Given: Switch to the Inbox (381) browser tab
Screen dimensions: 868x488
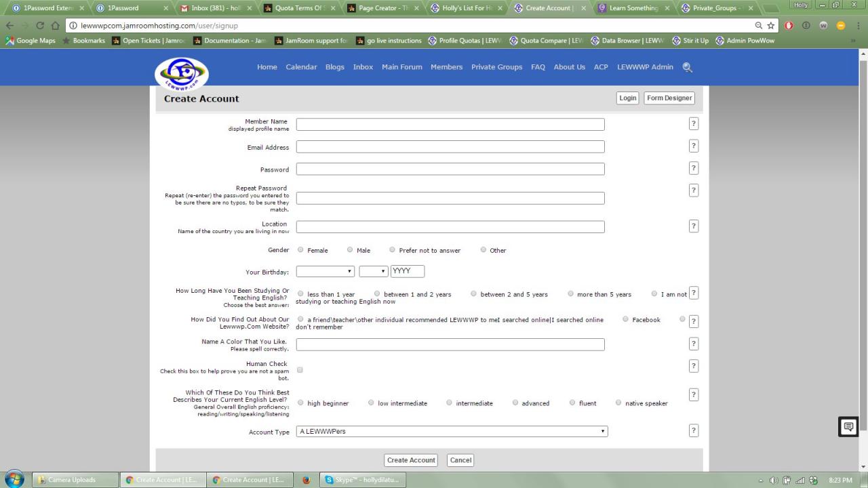Looking at the screenshot, I should pyautogui.click(x=216, y=8).
